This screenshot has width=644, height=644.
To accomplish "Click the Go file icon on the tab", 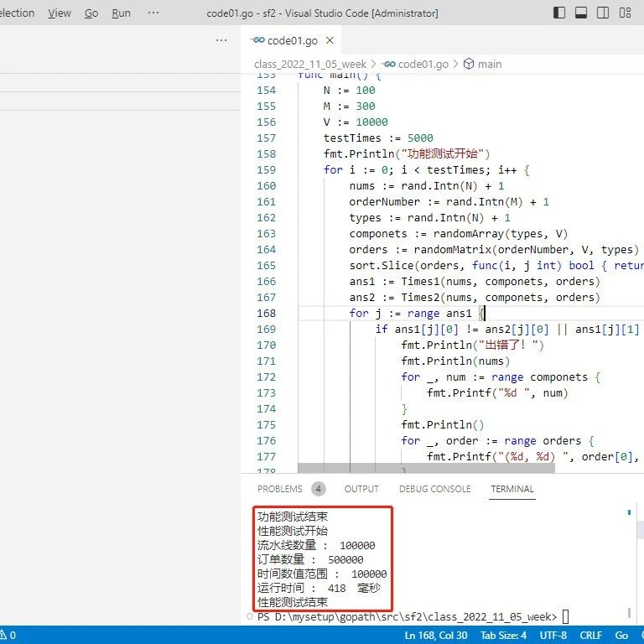I will 258,40.
